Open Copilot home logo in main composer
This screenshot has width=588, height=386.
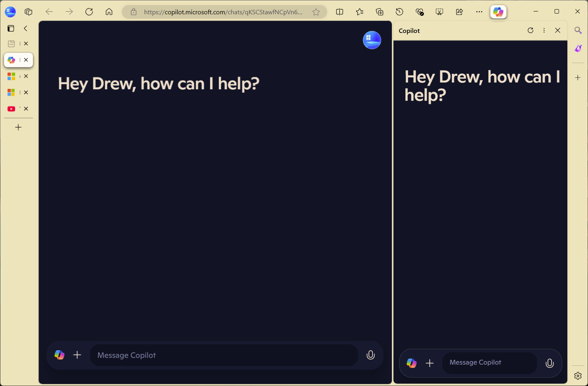point(60,355)
